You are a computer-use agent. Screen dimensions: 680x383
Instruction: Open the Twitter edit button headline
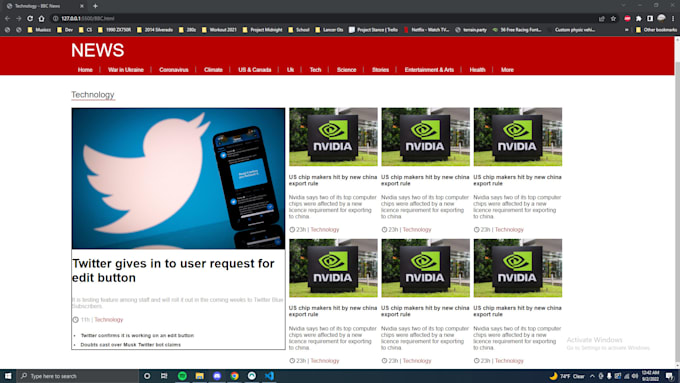coord(173,270)
